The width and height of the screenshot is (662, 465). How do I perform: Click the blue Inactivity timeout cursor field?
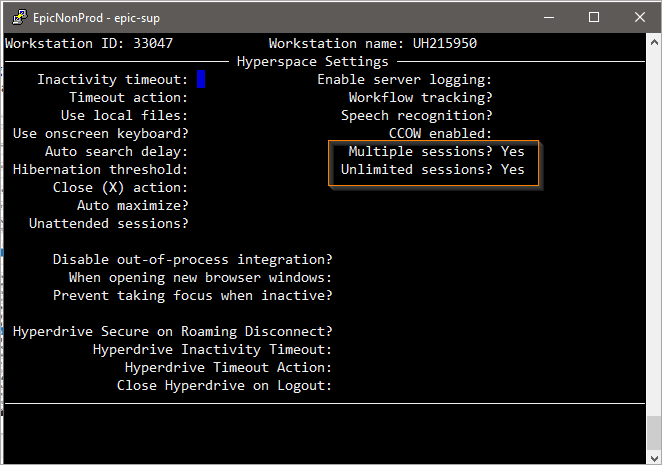click(201, 79)
